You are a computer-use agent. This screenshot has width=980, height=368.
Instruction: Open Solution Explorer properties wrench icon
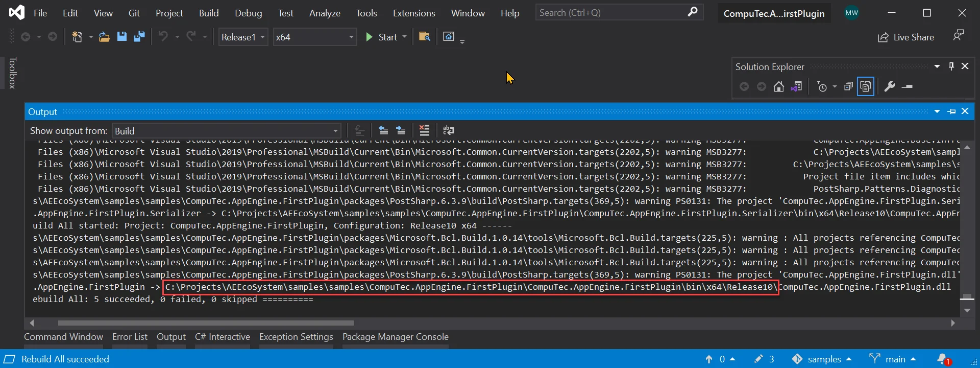(890, 87)
